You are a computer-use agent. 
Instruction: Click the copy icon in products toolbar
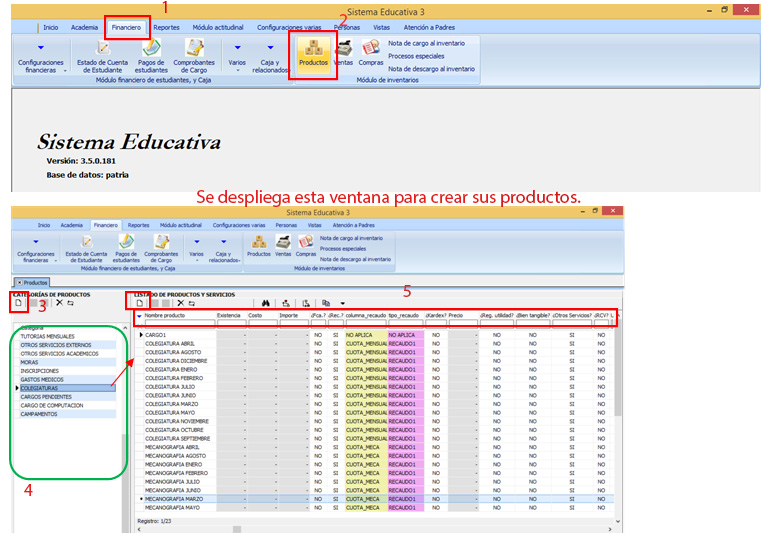[326, 303]
